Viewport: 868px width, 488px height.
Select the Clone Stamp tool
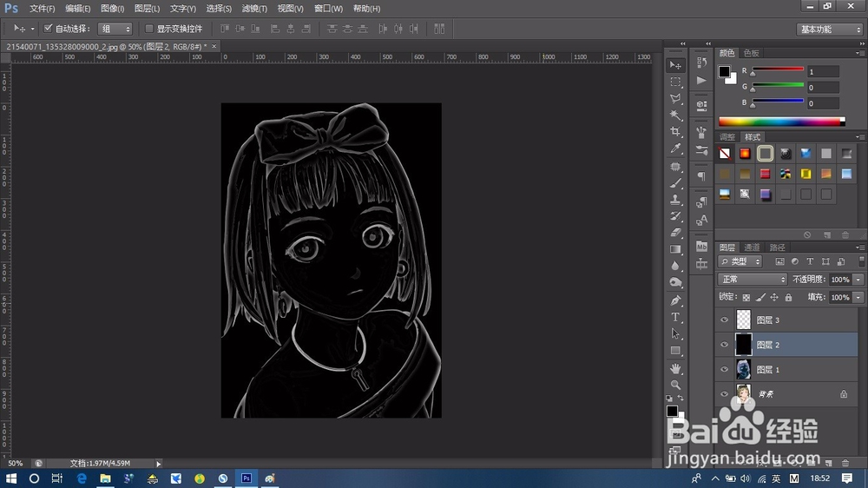click(x=675, y=200)
